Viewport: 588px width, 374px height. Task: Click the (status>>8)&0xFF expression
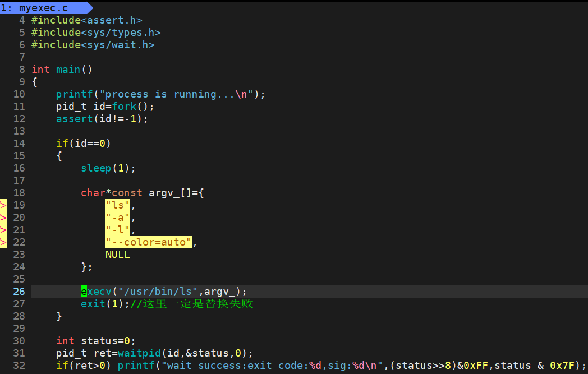tap(439, 366)
